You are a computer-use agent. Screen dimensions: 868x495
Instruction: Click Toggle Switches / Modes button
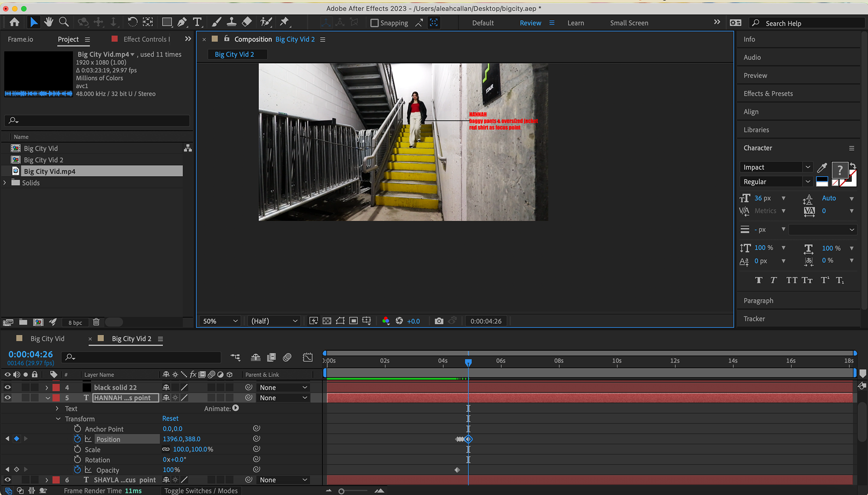[201, 491]
